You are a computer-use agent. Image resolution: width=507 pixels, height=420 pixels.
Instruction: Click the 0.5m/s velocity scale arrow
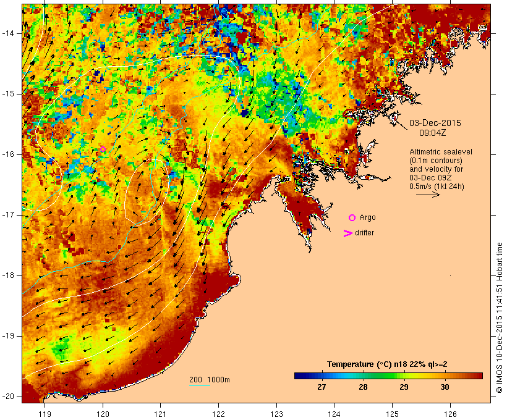(x=428, y=195)
